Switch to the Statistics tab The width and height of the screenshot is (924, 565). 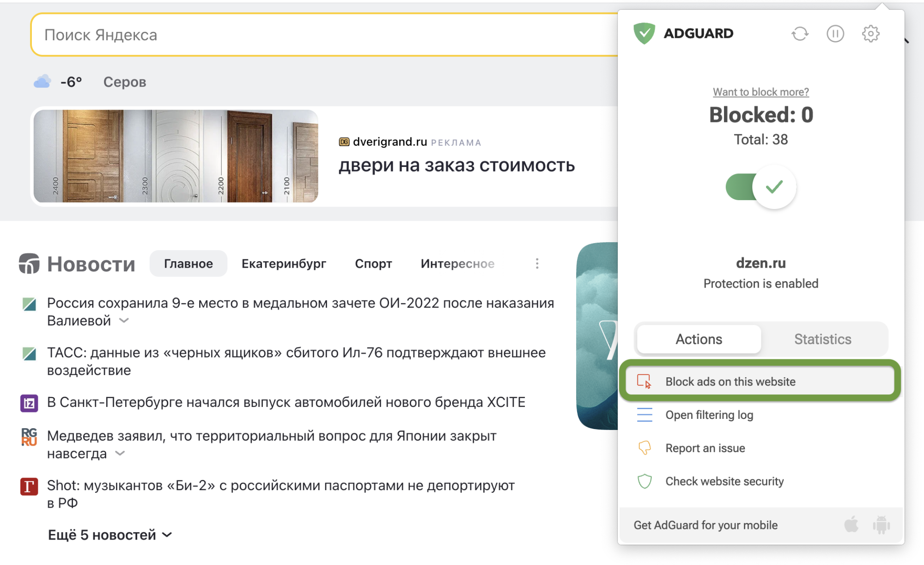[823, 338]
